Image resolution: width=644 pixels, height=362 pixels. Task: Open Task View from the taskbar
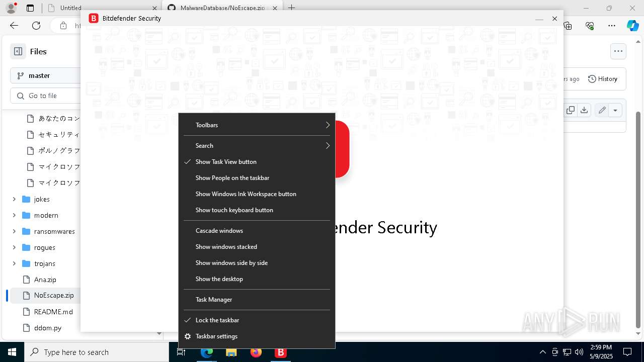tap(181, 352)
